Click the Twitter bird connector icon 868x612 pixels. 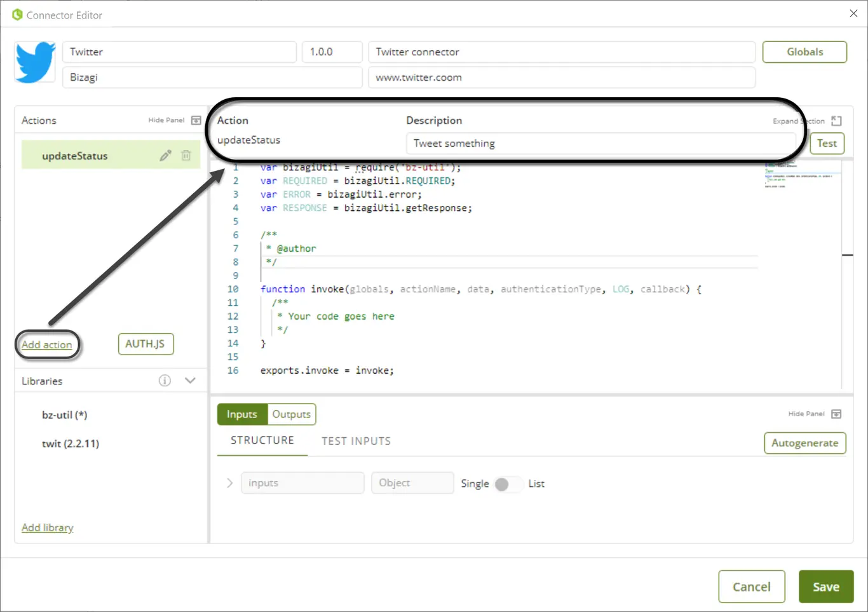point(35,62)
